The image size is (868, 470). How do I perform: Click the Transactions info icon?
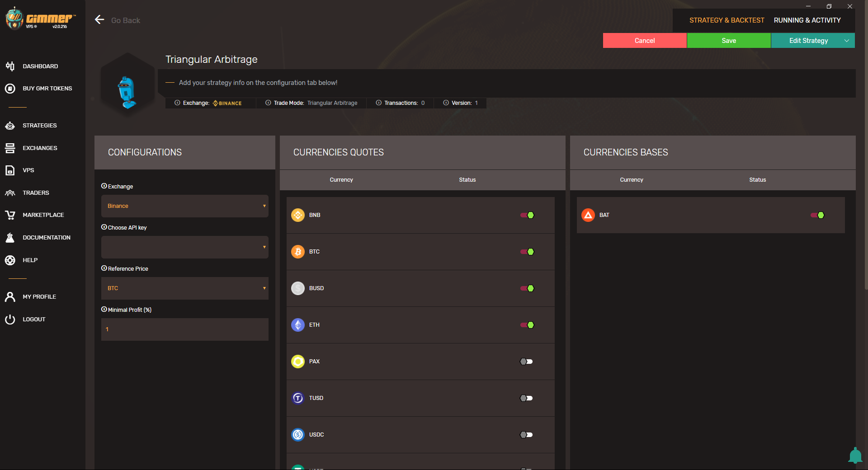click(x=379, y=103)
